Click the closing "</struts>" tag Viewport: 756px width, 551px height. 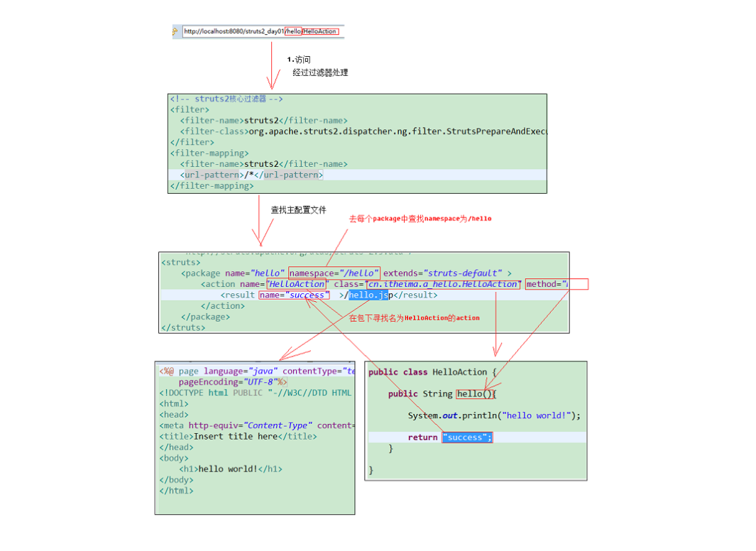click(183, 327)
